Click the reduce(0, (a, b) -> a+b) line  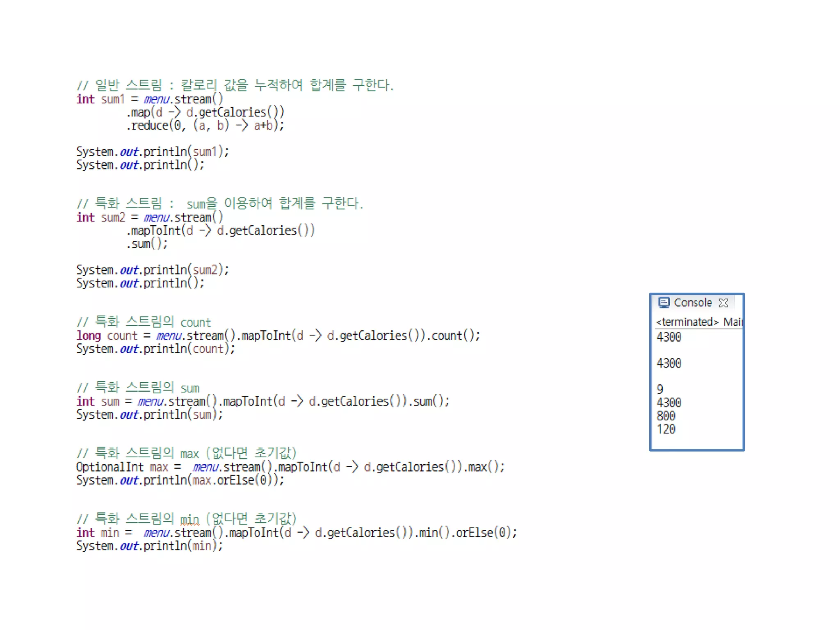205,126
